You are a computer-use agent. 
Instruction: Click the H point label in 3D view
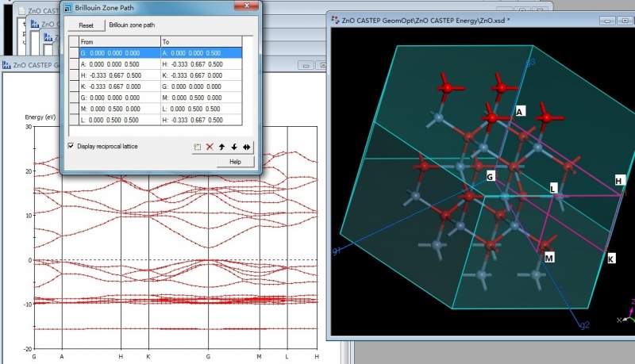pyautogui.click(x=618, y=182)
